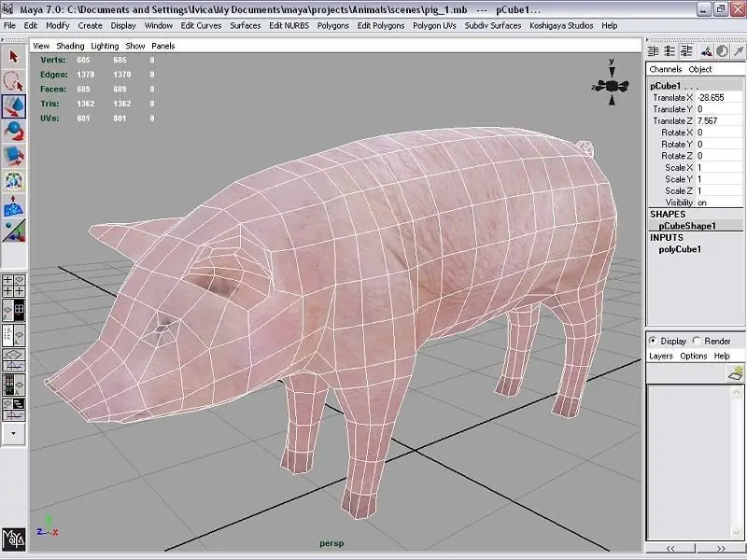Click the layer list vertical scrollbar
This screenshot has width=747, height=560.
pyautogui.click(x=737, y=462)
